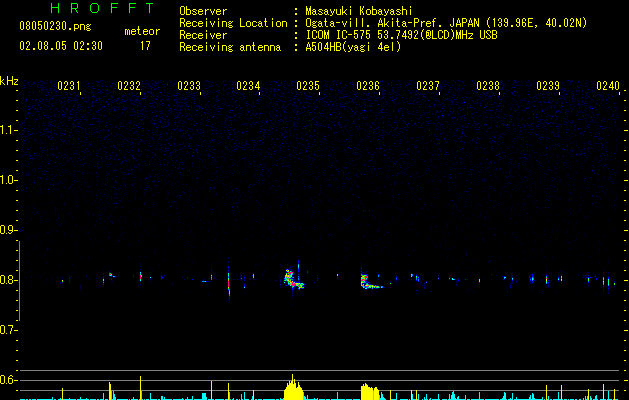Click the tall vertical echo streak before 0234
The width and height of the screenshot is (629, 400).
click(x=229, y=283)
